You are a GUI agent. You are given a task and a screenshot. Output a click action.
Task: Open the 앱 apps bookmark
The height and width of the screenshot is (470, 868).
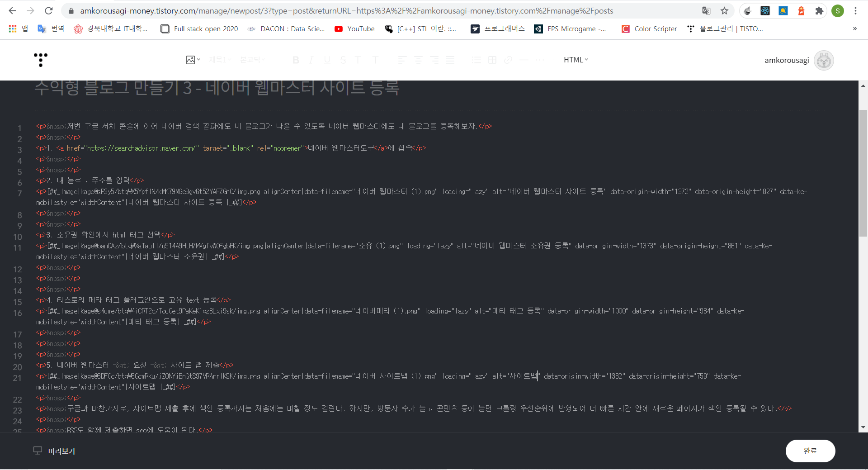pyautogui.click(x=19, y=29)
